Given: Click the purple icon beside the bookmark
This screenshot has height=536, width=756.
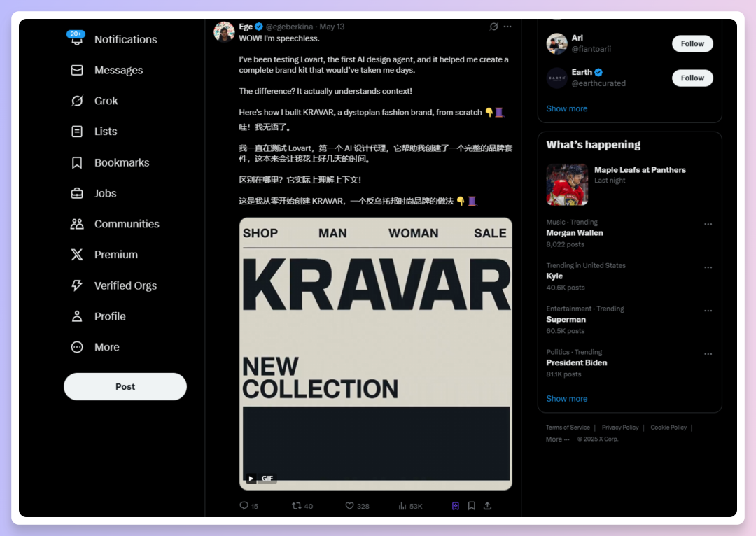Looking at the screenshot, I should tap(456, 506).
